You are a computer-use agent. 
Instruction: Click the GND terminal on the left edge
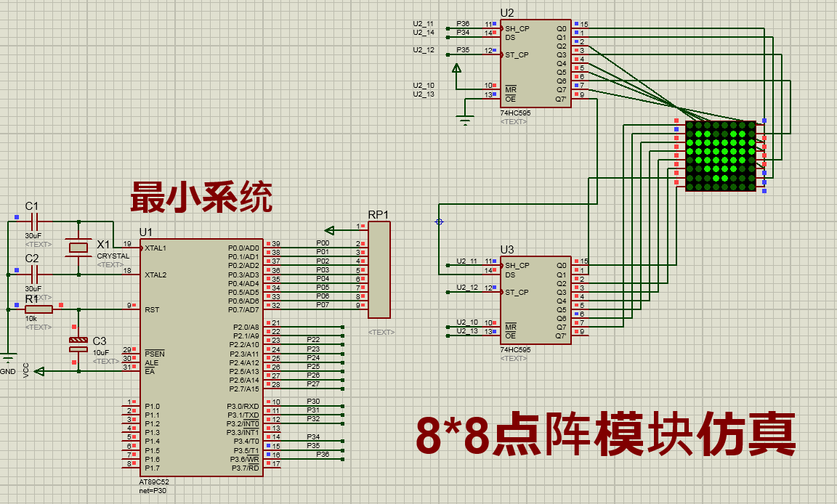coord(9,357)
